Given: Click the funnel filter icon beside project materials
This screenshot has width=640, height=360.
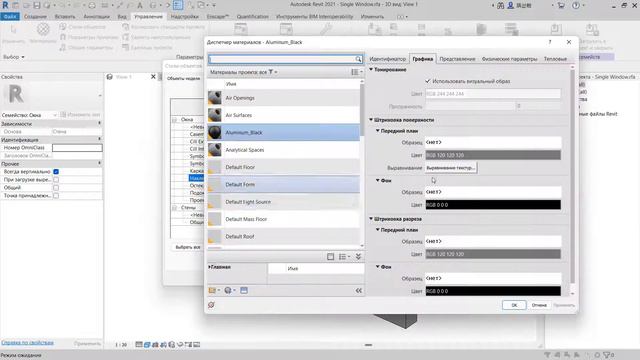Looking at the screenshot, I should coord(271,72).
